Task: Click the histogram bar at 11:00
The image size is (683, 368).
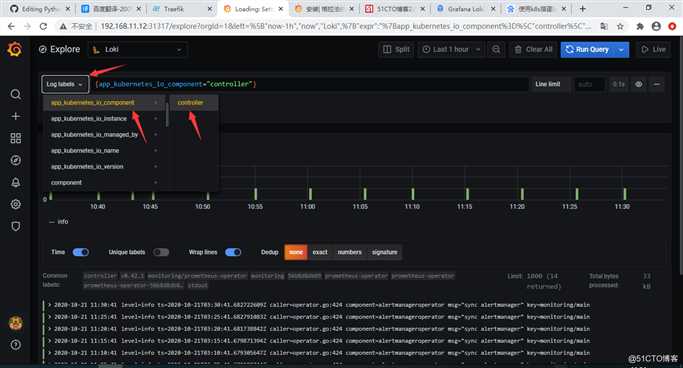Action: pos(310,194)
